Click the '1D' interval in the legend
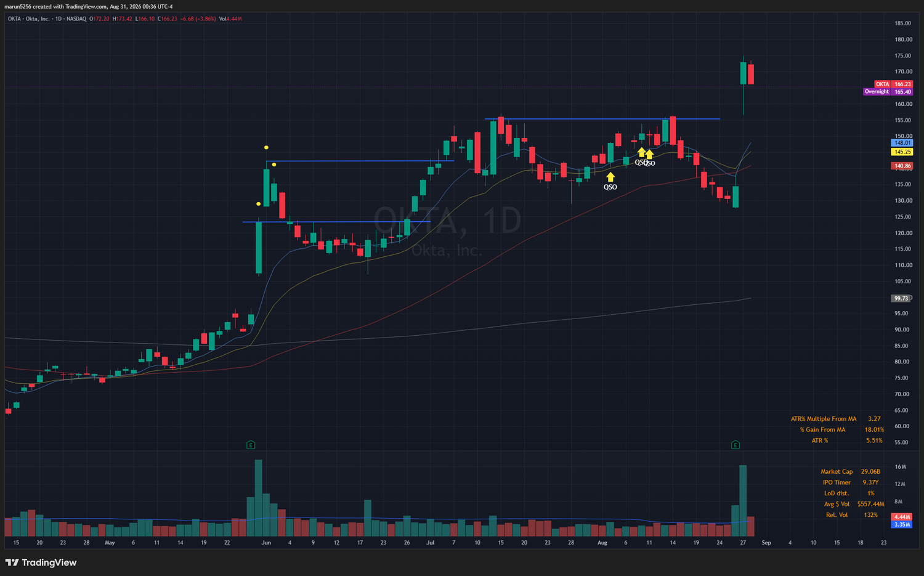 click(59, 19)
